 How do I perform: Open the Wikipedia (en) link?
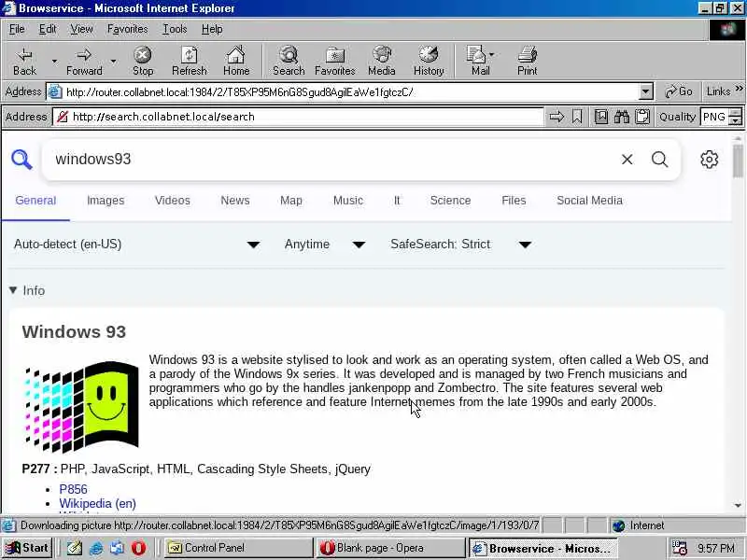point(97,503)
